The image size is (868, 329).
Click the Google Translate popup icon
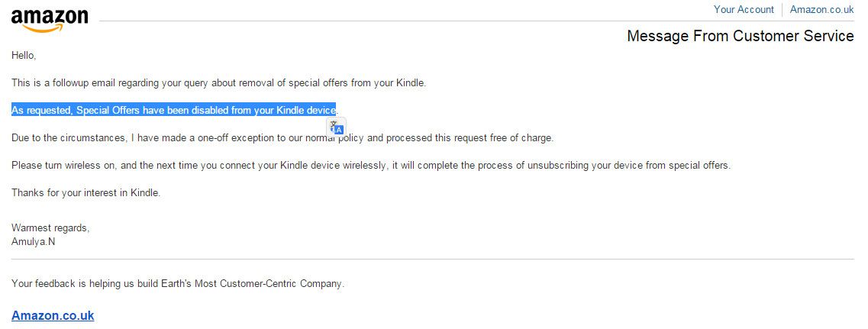coord(337,127)
